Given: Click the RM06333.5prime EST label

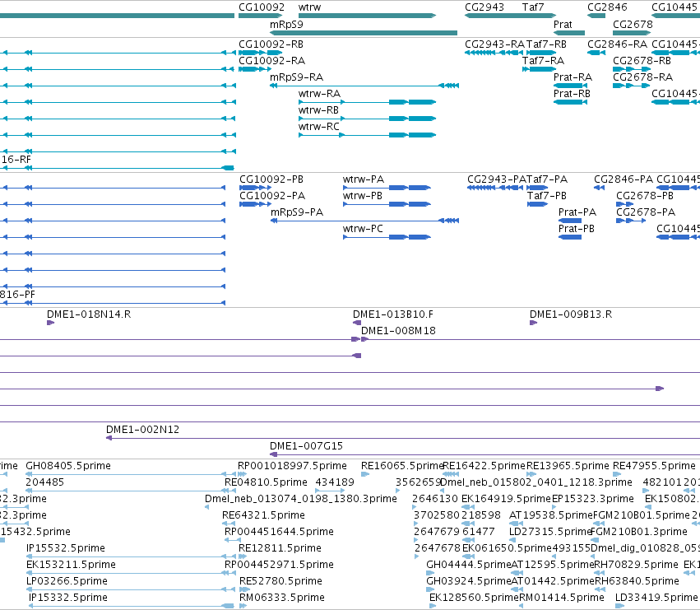Looking at the screenshot, I should point(282,598).
